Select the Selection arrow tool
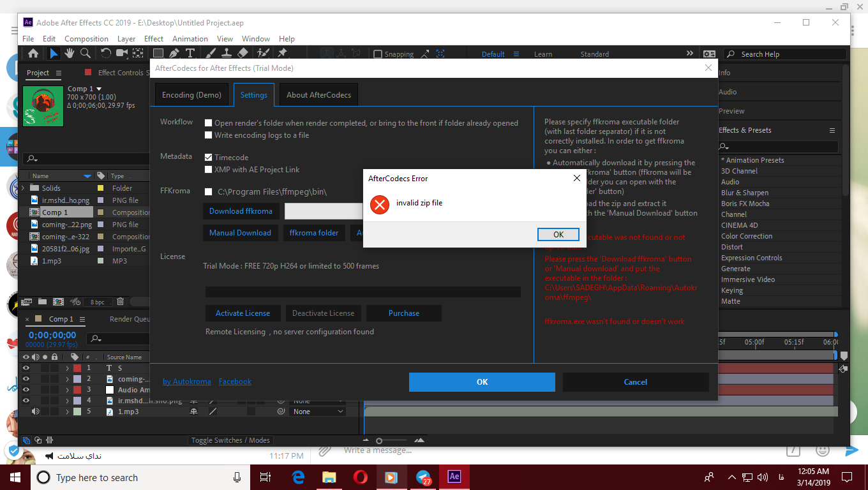 pyautogui.click(x=54, y=54)
